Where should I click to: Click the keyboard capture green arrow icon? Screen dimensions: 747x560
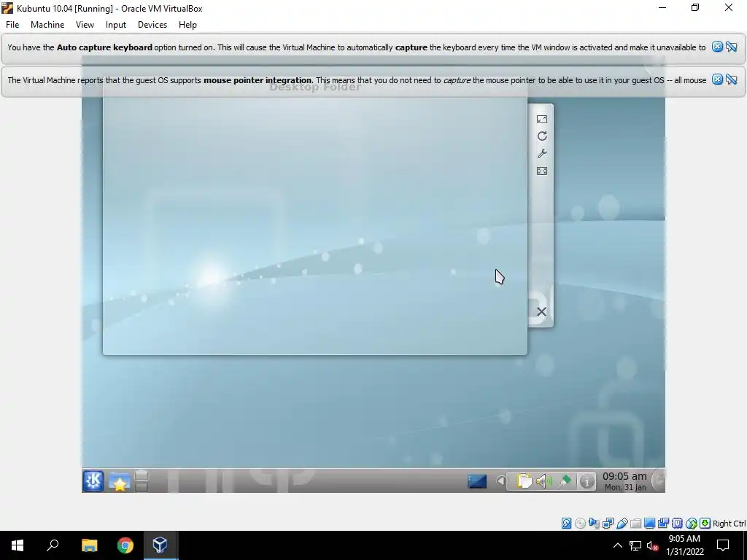(705, 524)
